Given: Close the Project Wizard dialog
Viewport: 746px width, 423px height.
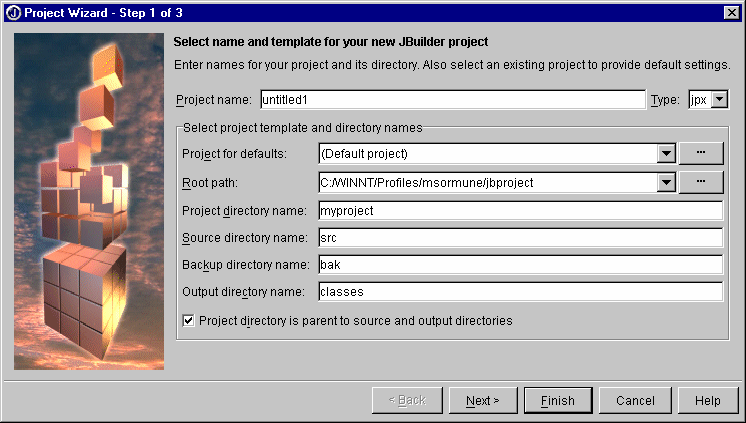Looking at the screenshot, I should (731, 13).
